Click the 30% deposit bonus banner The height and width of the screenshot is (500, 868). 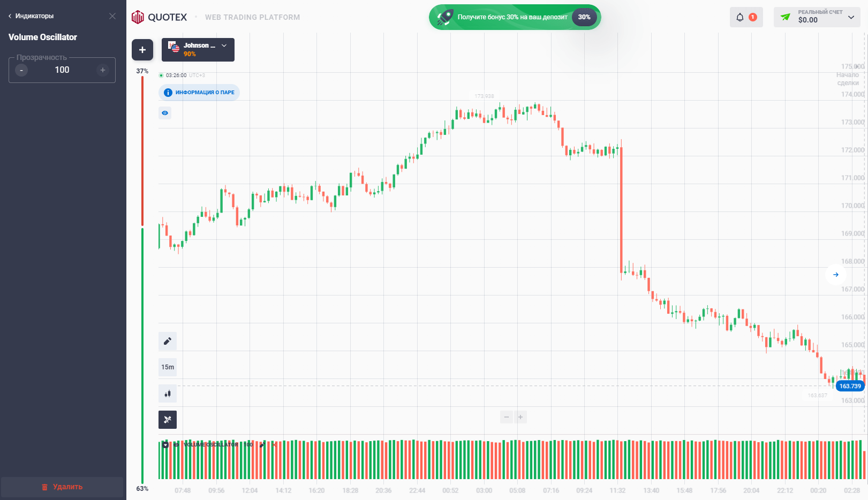pyautogui.click(x=515, y=17)
